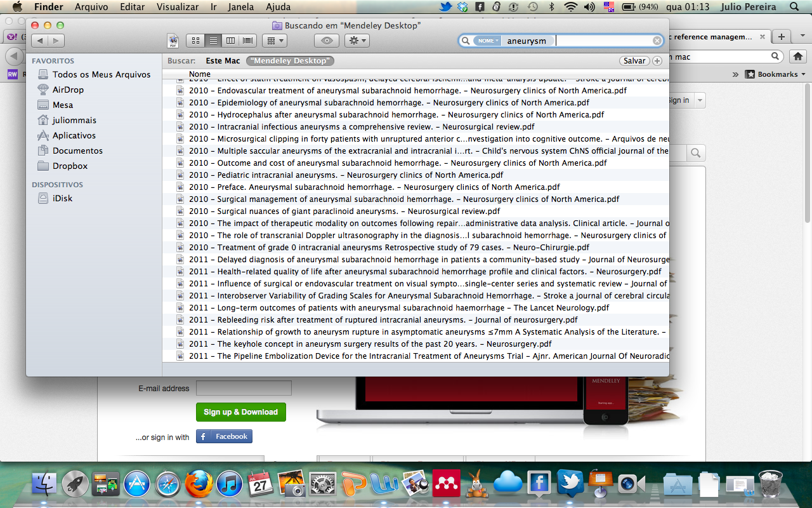The width and height of the screenshot is (812, 508).
Task: Clear the search field with X button
Action: (657, 41)
